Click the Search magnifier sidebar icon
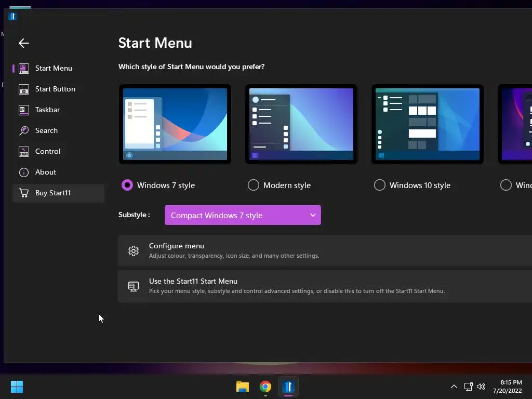The image size is (532, 399). [x=24, y=130]
